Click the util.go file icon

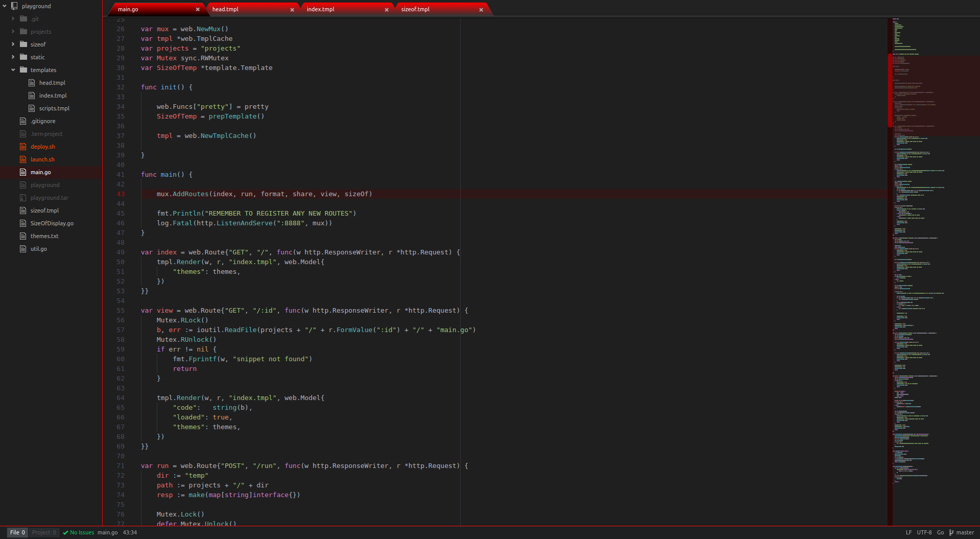(23, 249)
